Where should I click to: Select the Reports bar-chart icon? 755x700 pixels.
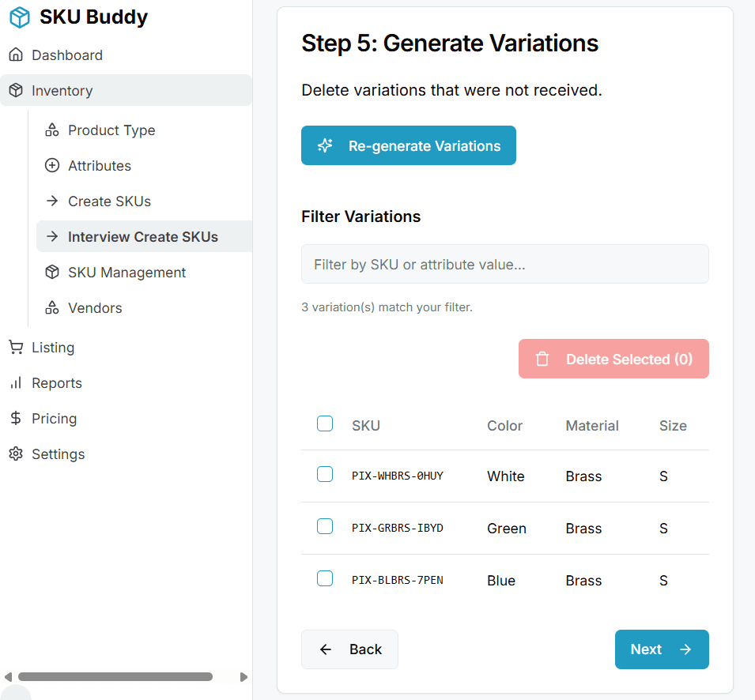(x=16, y=382)
